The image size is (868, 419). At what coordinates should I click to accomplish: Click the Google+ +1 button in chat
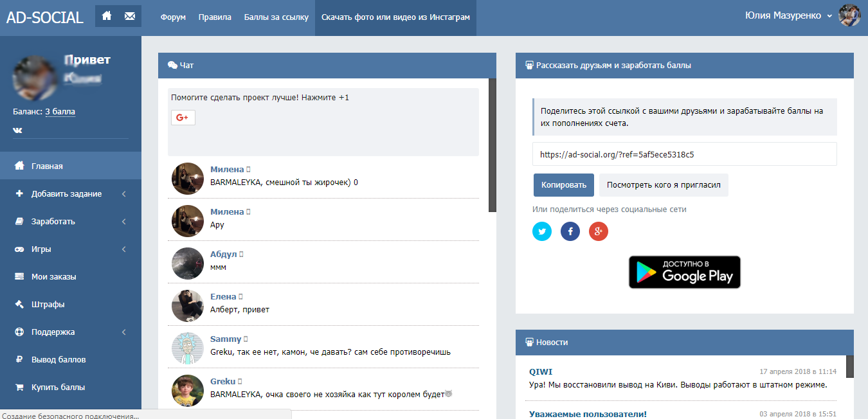click(183, 118)
